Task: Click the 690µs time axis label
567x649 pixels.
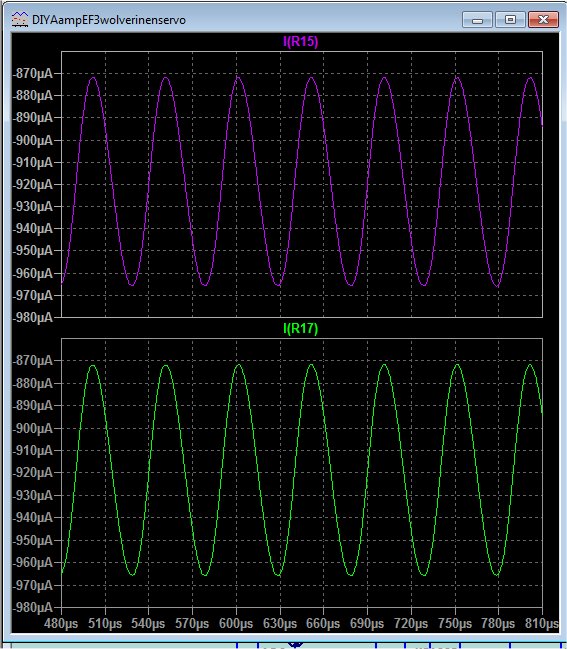Action: click(367, 623)
